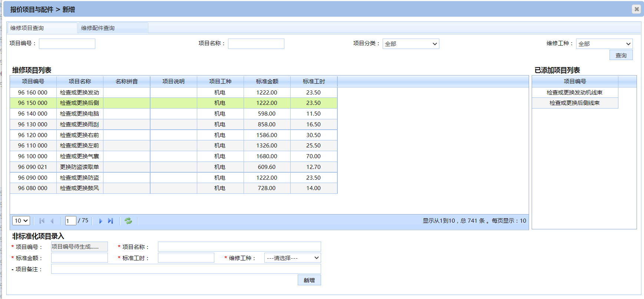Select row 96 090 021

(x=174, y=167)
